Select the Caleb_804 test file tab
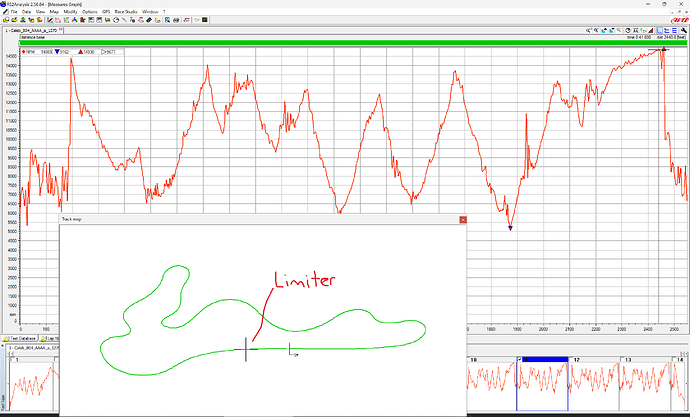 point(33,30)
